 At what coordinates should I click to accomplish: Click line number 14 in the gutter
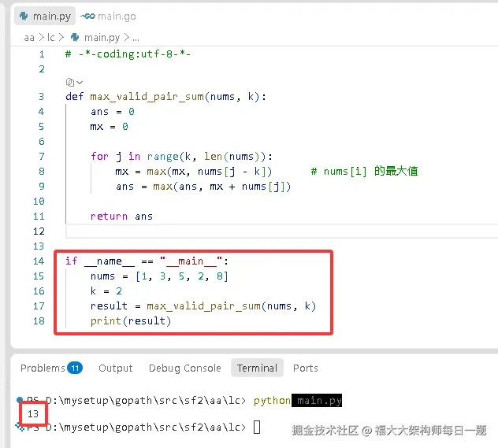click(39, 261)
